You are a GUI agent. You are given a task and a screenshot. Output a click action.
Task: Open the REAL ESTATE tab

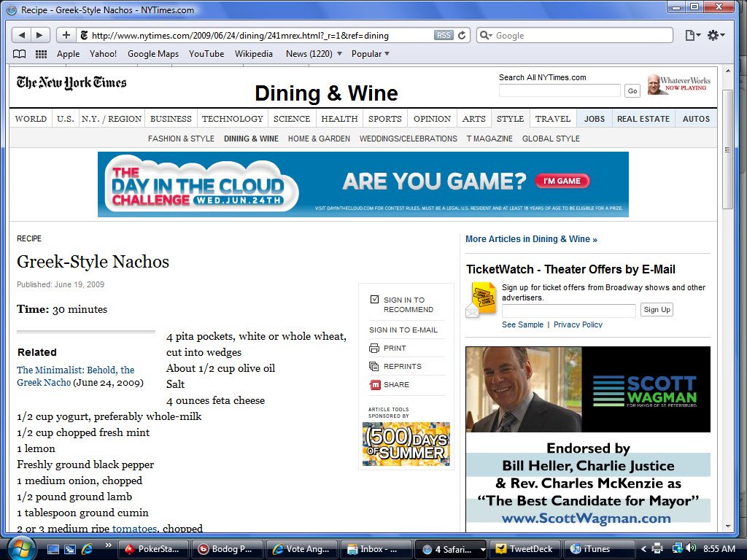coord(643,119)
